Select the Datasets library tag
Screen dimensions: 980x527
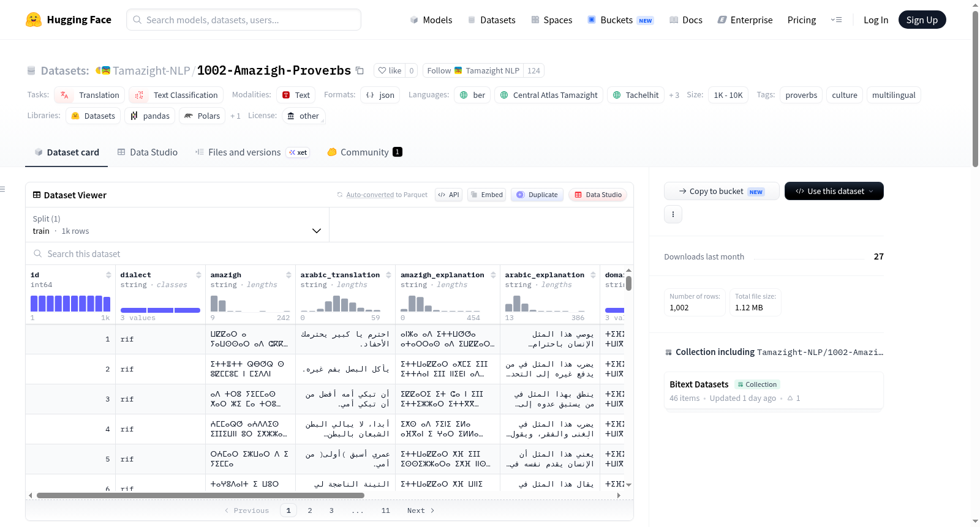click(93, 116)
